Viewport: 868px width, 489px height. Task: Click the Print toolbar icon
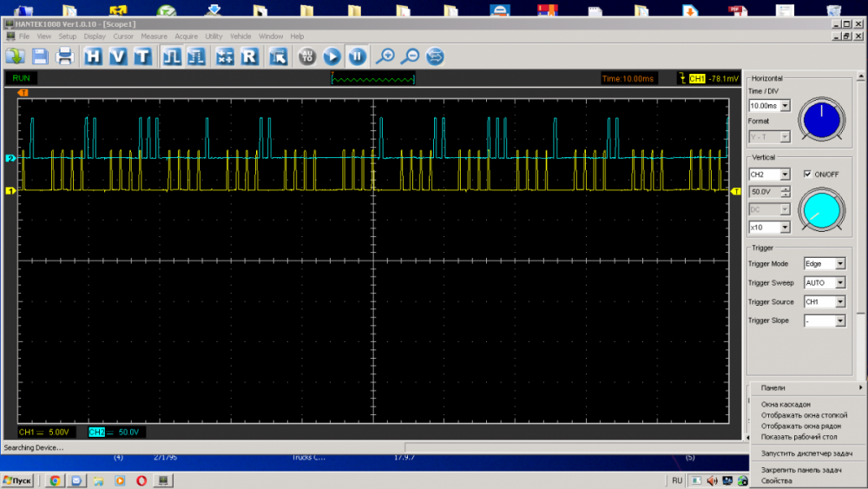pyautogui.click(x=65, y=56)
